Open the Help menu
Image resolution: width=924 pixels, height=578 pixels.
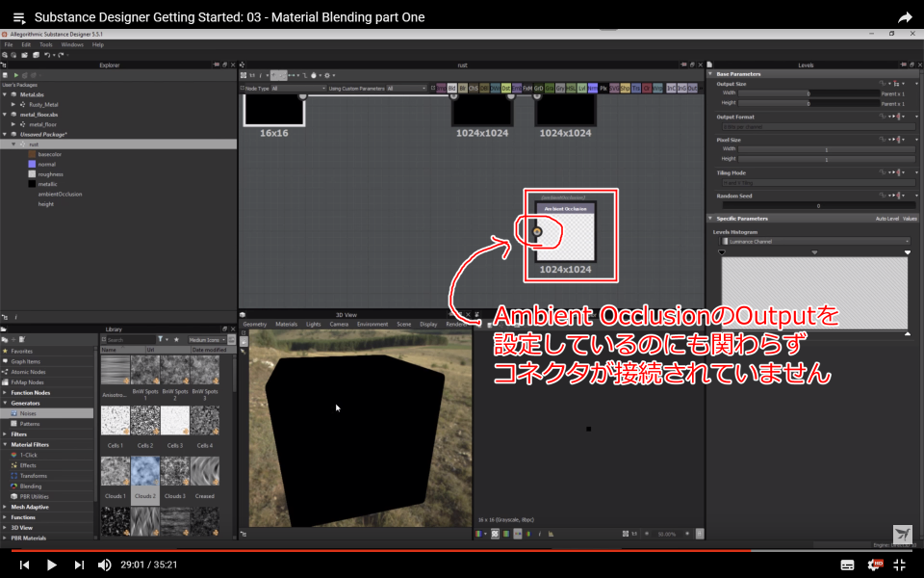[98, 45]
